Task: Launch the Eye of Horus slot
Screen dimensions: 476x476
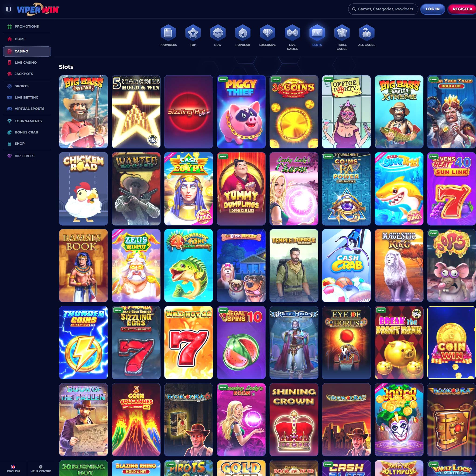Action: pos(346,343)
